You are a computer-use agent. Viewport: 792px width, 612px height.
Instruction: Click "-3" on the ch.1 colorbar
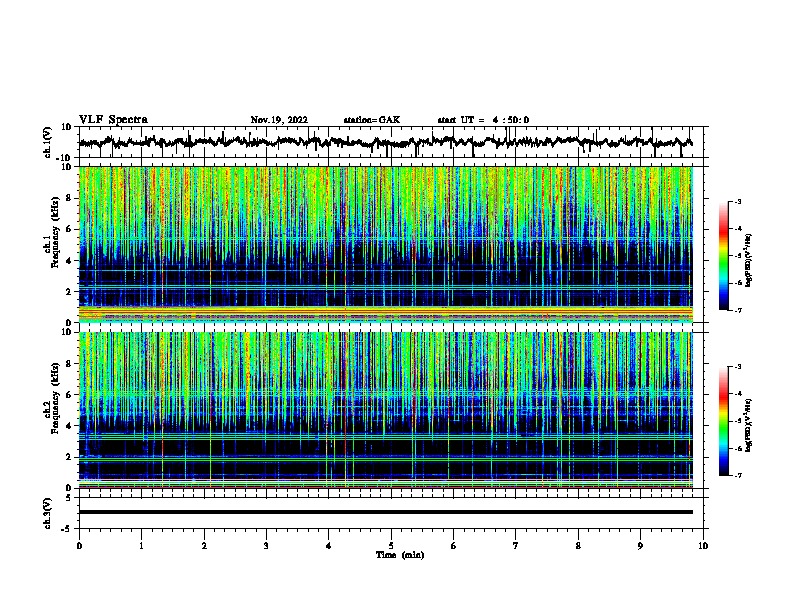pos(737,201)
